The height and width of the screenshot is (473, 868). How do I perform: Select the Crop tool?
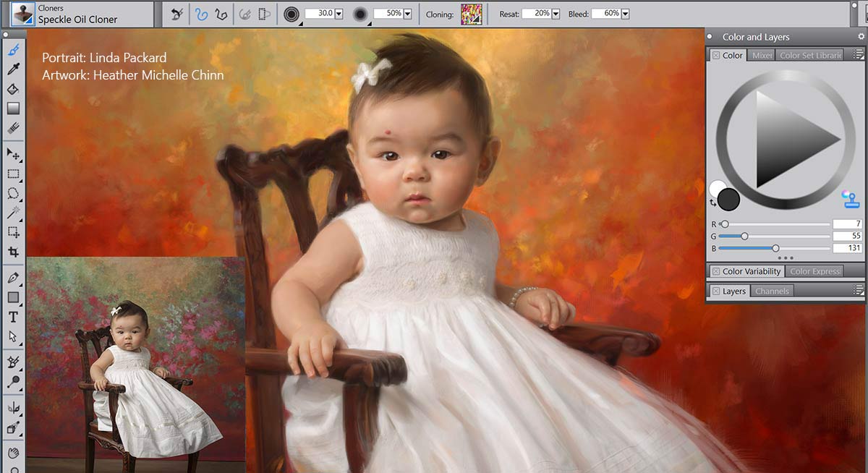13,252
